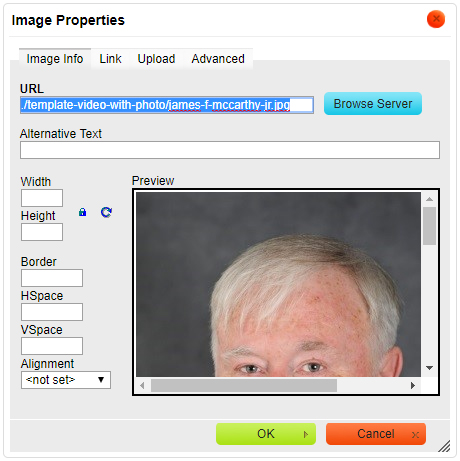Screen dimensions: 460x461
Task: Click the Width input field
Action: [x=42, y=198]
